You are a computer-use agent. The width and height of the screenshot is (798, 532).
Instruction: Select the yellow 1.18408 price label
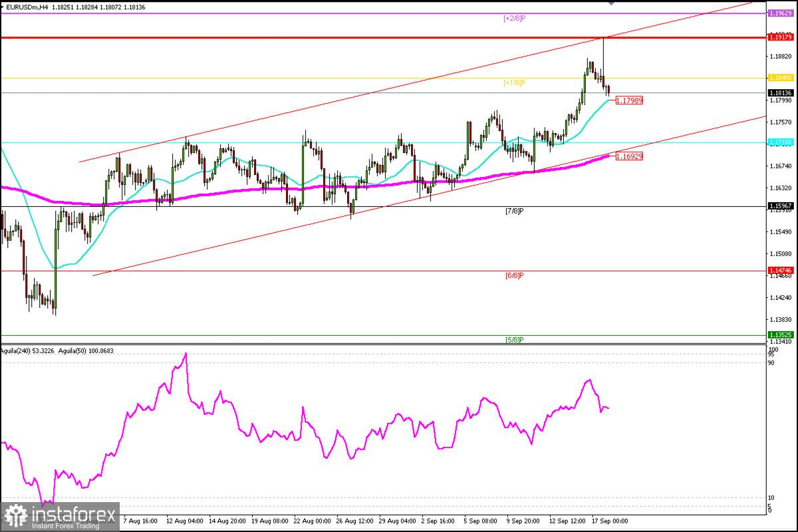779,78
